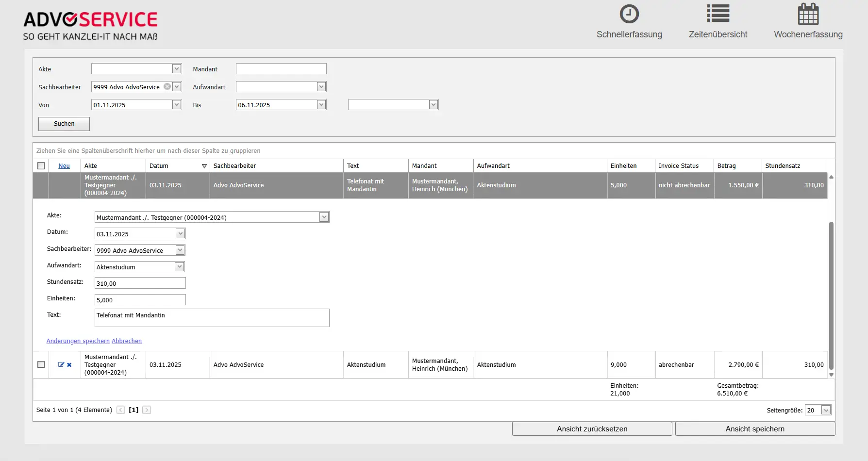
Task: Click the previous page arrow
Action: coord(120,410)
